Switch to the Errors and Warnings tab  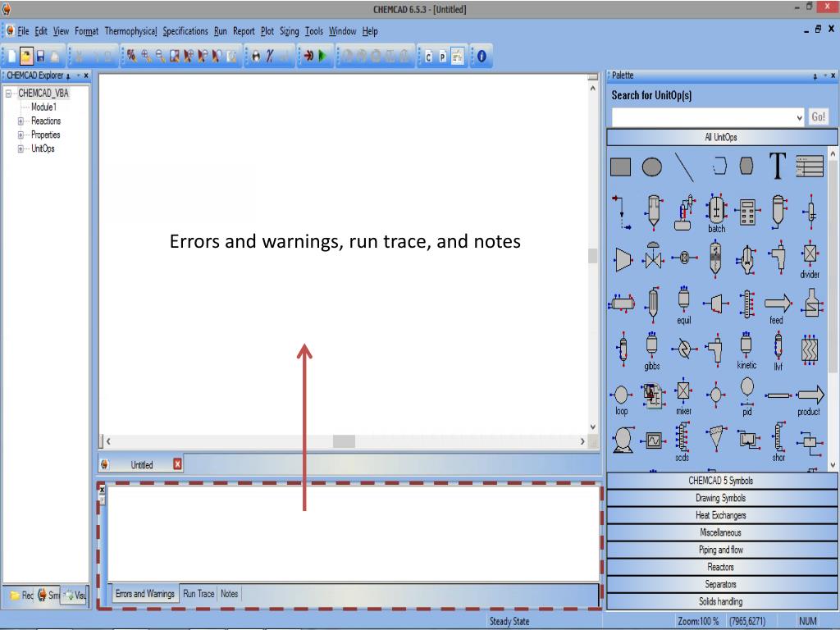pyautogui.click(x=144, y=594)
